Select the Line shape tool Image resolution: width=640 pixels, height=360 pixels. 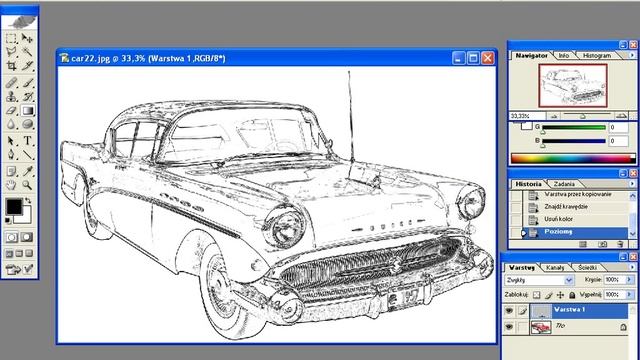27,155
